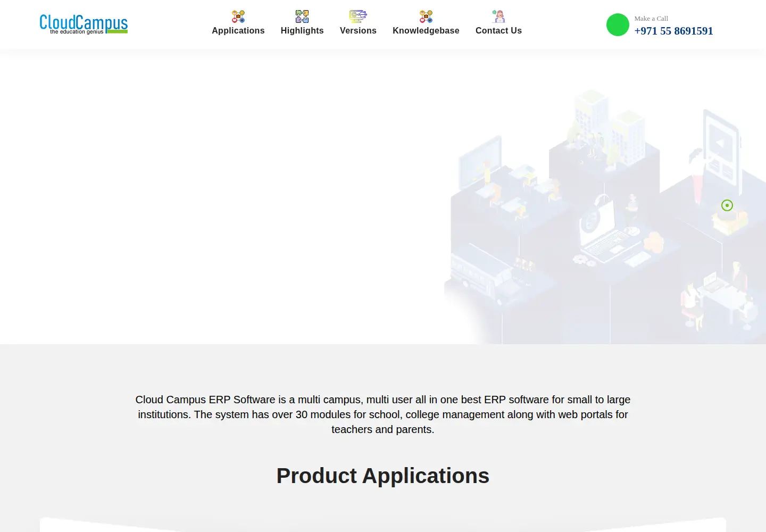Click the isometric campus hero illustration
The width and height of the screenshot is (766, 532).
605,215
